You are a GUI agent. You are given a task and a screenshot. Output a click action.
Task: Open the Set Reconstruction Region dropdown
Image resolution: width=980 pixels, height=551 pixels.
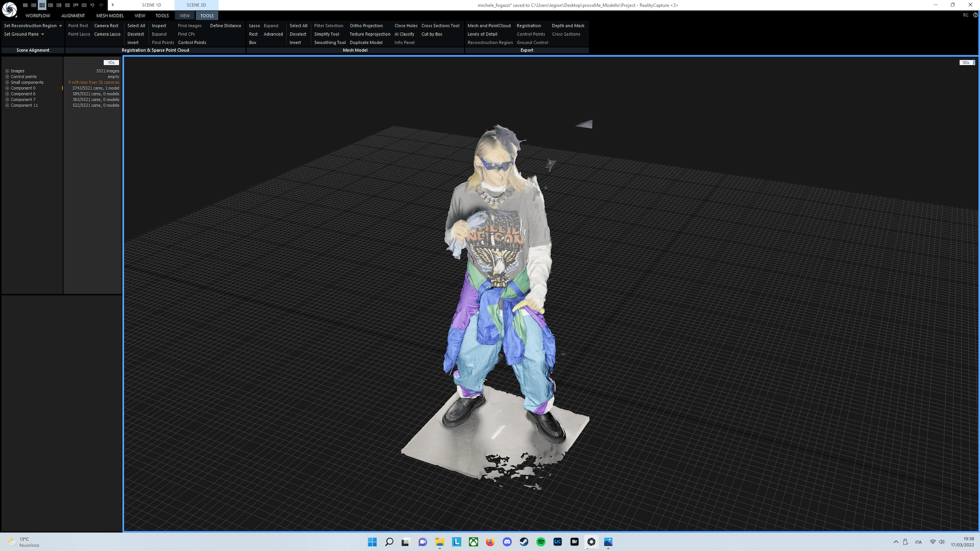(60, 26)
